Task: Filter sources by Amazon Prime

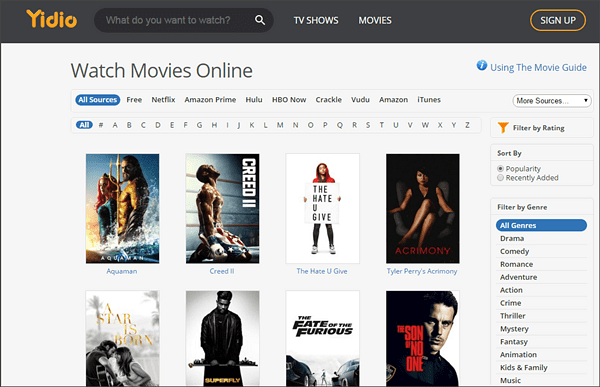Action: coord(210,100)
